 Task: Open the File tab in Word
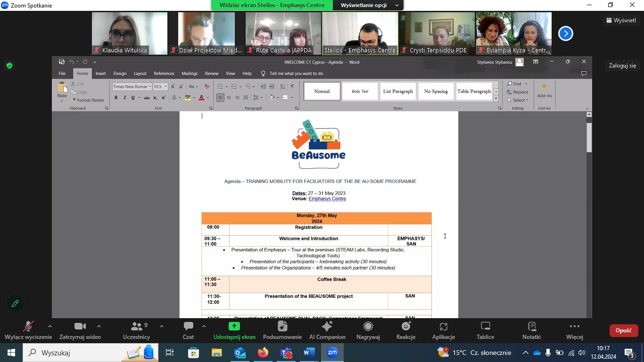[x=62, y=74]
